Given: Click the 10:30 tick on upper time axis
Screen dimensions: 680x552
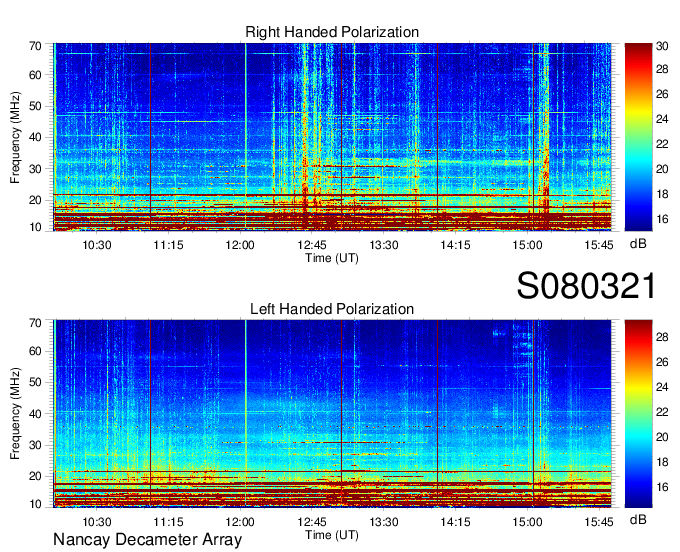Looking at the screenshot, I should coord(97,245).
